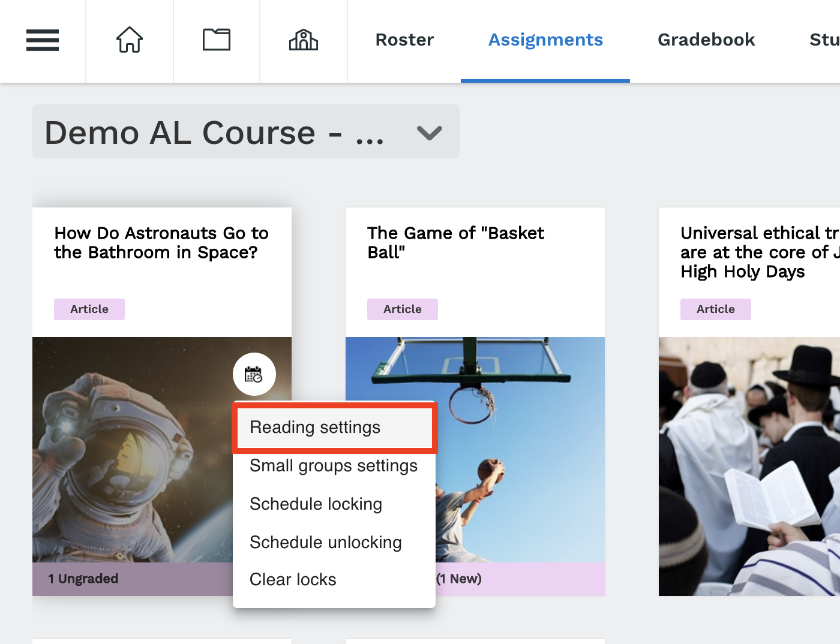840x644 pixels.
Task: Click the "(1 New)" status label
Action: click(459, 579)
